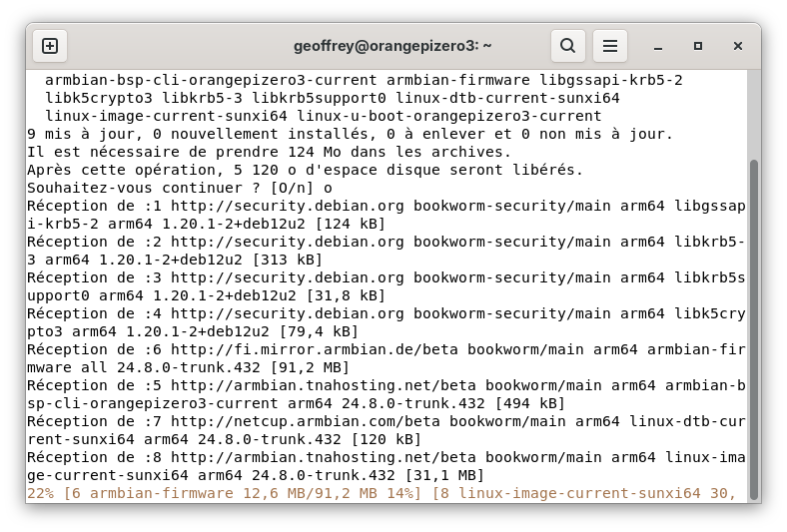
Task: Click 'armbian-firmware' in the first package line
Action: tap(458, 80)
